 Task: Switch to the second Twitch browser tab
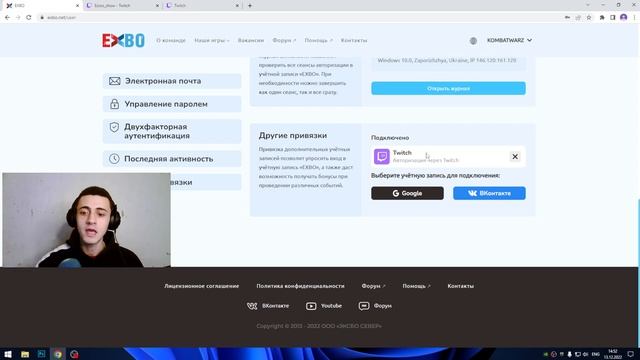122,6
